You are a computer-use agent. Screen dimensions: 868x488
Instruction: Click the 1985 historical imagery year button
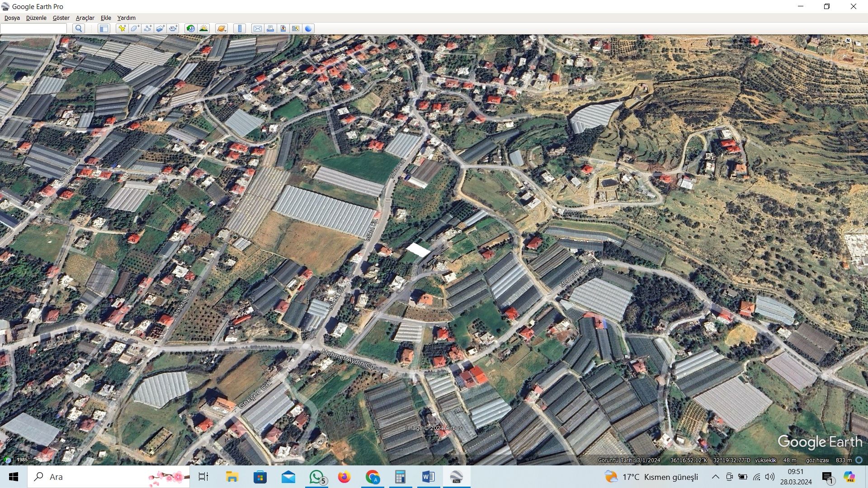point(22,460)
